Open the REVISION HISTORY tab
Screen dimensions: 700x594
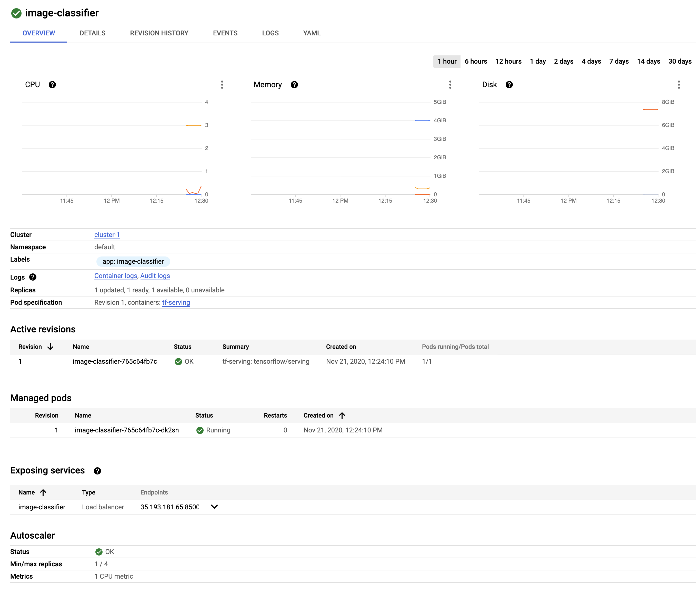point(159,33)
